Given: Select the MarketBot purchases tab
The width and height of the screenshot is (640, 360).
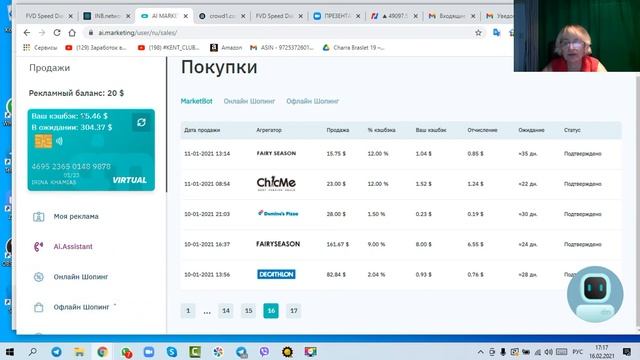Looking at the screenshot, I should (x=196, y=101).
